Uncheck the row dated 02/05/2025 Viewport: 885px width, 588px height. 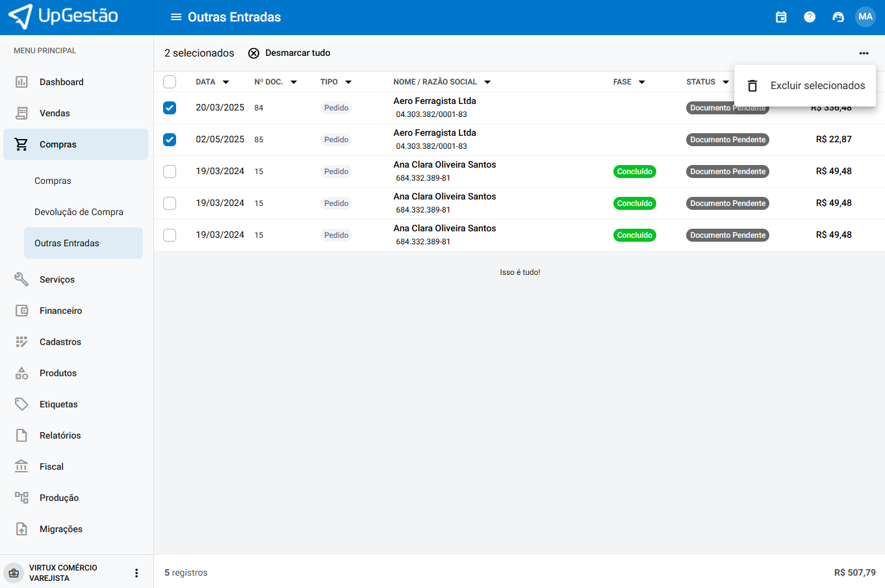click(x=170, y=140)
